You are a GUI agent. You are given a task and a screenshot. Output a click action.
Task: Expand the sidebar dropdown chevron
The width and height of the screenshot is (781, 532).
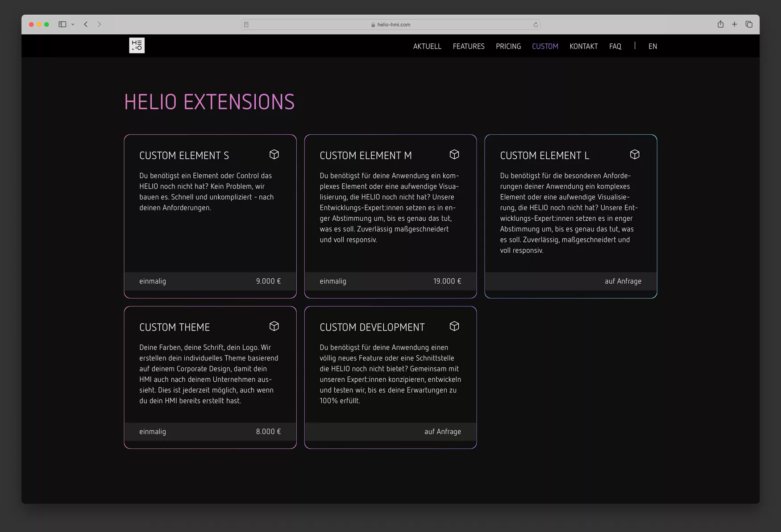pos(73,25)
